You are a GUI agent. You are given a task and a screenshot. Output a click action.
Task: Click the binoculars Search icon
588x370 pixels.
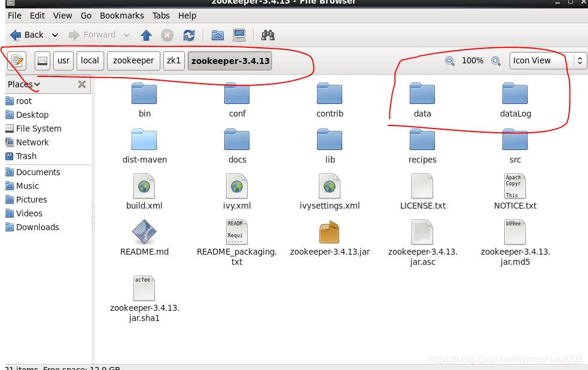[x=268, y=35]
